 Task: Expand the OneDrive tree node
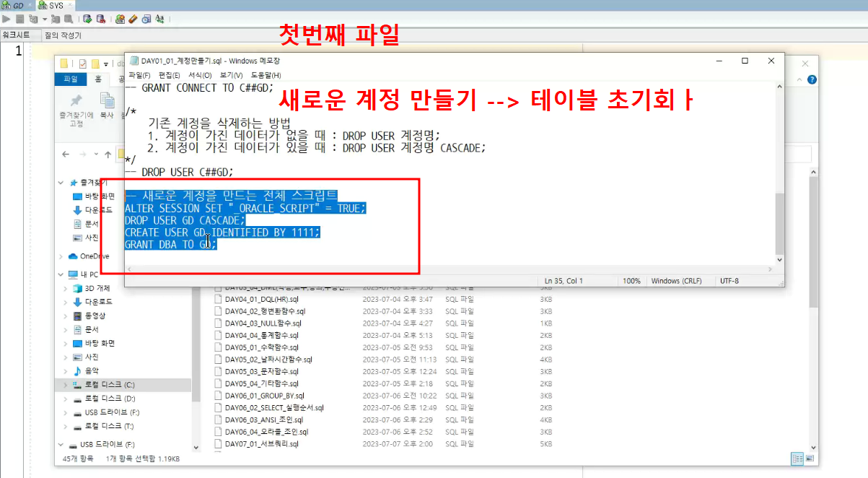pos(61,256)
